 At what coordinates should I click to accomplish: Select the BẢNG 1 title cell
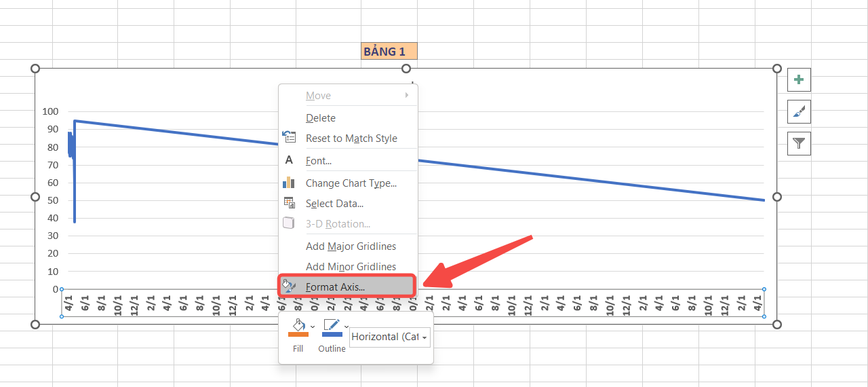[x=389, y=51]
